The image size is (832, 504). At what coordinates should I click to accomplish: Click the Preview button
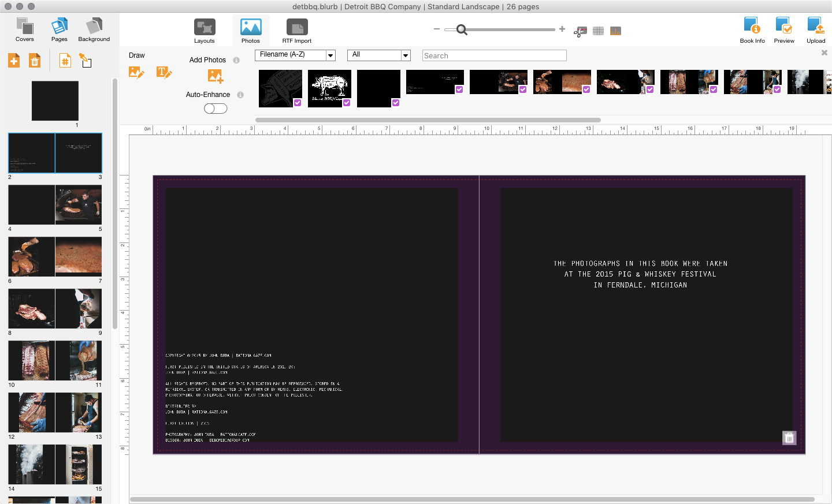784,31
